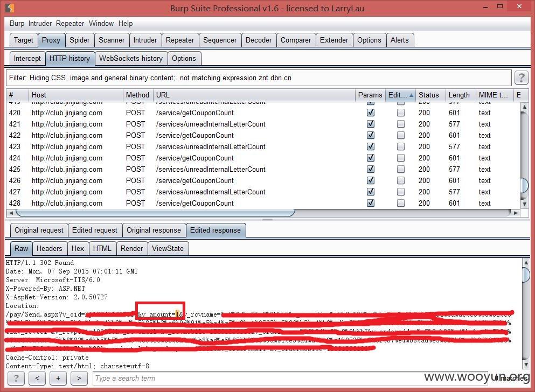Sort history by Host column header

tap(75, 95)
